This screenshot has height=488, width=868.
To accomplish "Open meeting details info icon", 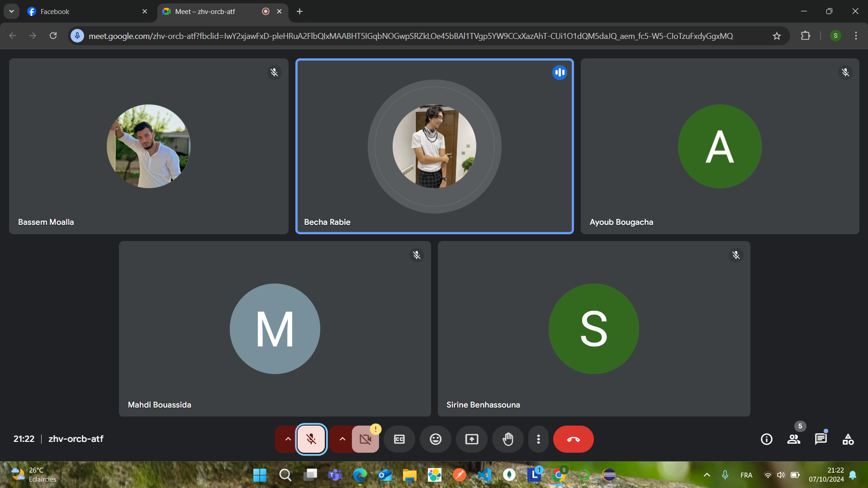I will pyautogui.click(x=767, y=439).
